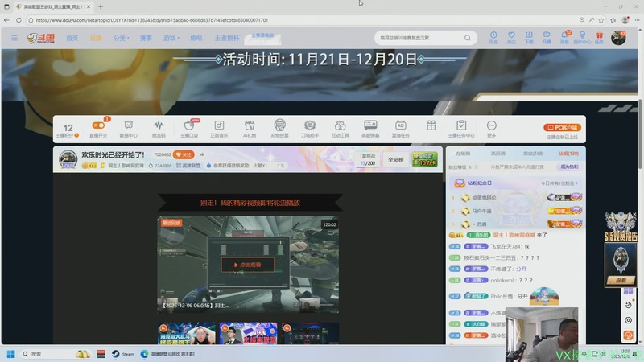Click the 1星挑战 73/200 progress
Image resolution: width=644 pixels, height=362 pixels.
point(368,159)
